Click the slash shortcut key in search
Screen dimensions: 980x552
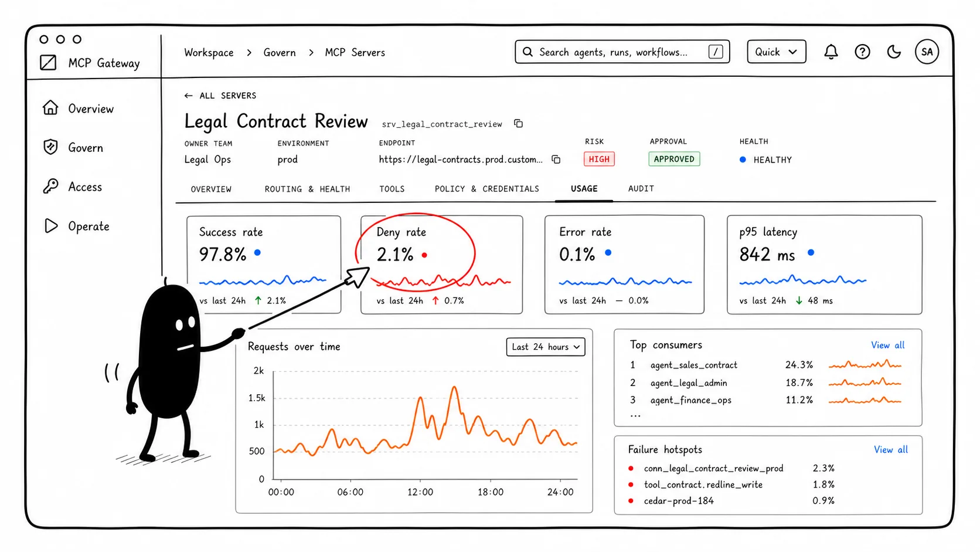(x=716, y=52)
